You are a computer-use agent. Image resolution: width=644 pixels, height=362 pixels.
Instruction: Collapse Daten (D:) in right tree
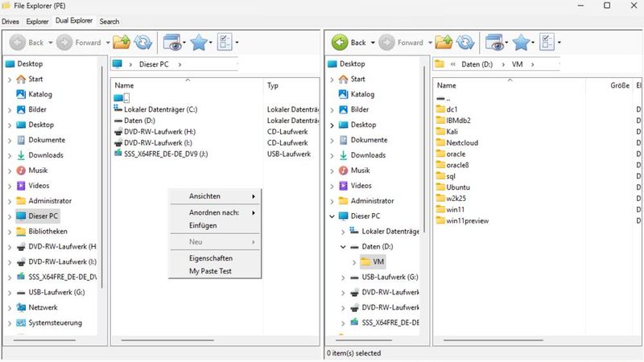343,247
